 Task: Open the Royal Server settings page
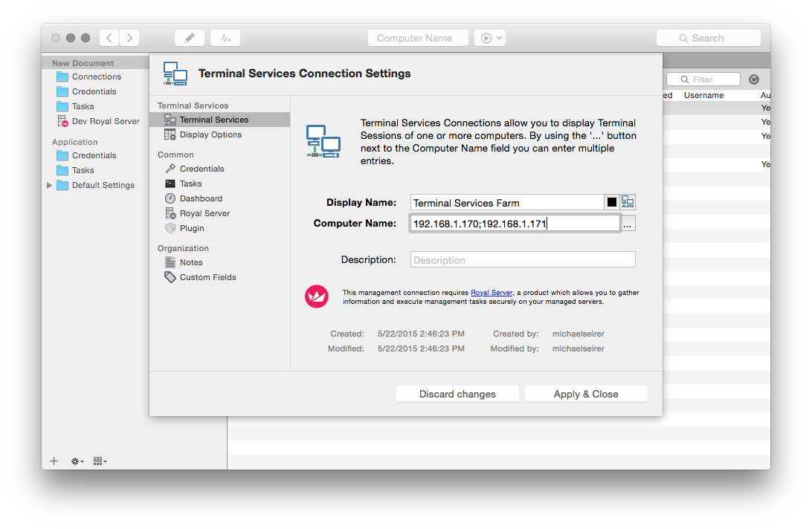click(219, 213)
